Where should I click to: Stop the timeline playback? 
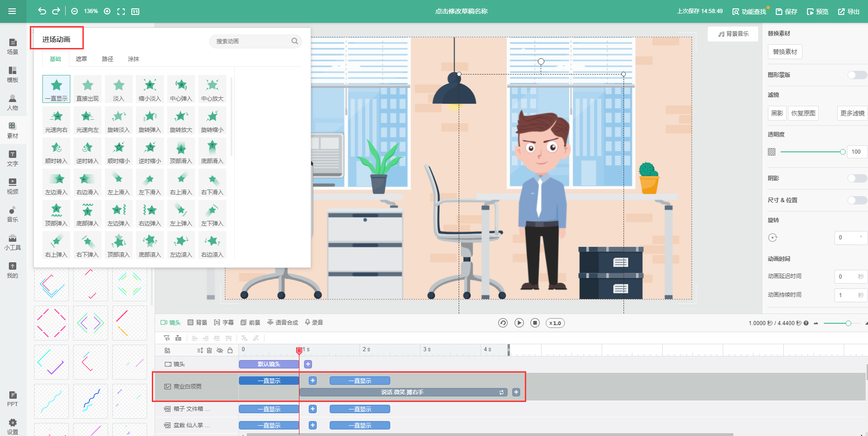[535, 323]
